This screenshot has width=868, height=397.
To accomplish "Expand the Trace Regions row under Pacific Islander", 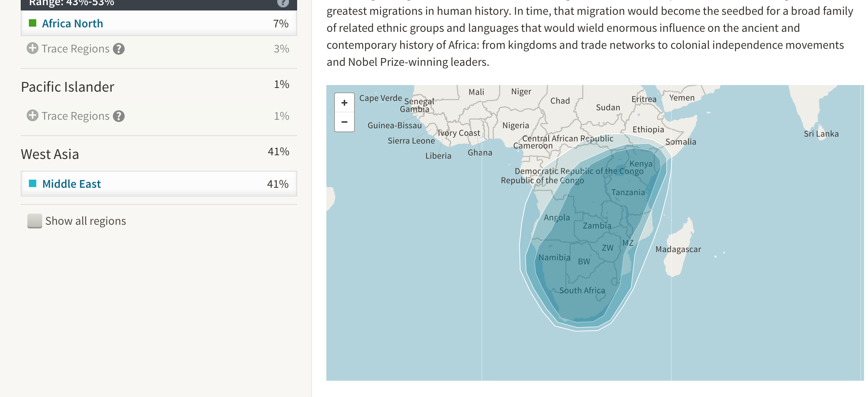I will tap(75, 116).
